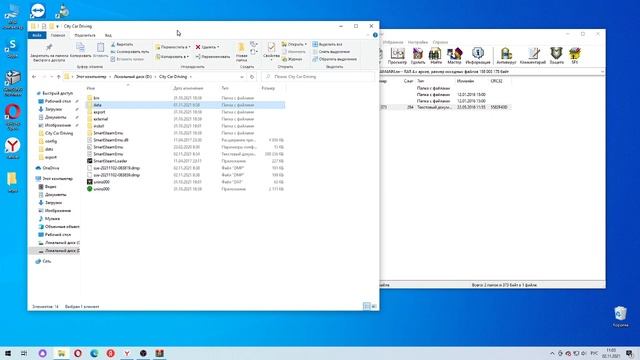Open the green unins000 application file

[x=101, y=189]
